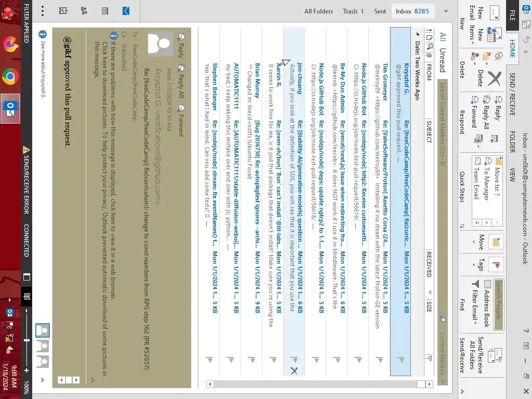Image resolution: width=532 pixels, height=399 pixels.
Task: Open the FILE tab
Action: click(512, 16)
